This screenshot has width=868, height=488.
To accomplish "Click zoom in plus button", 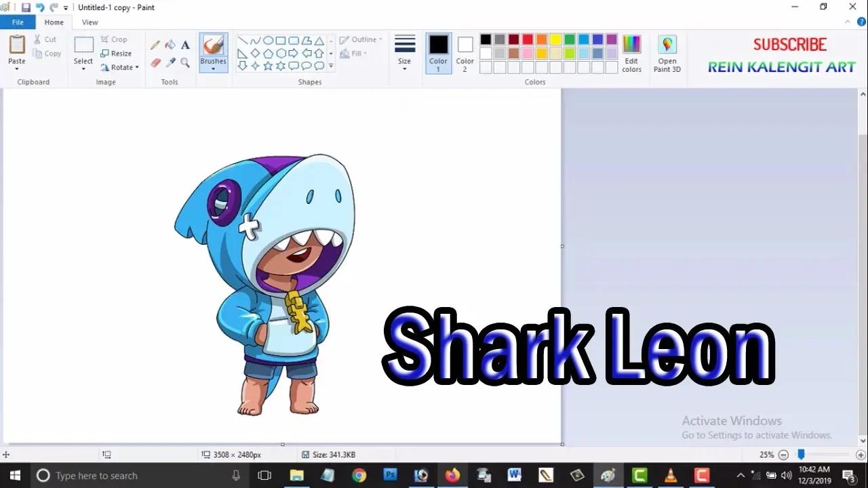I will point(861,455).
